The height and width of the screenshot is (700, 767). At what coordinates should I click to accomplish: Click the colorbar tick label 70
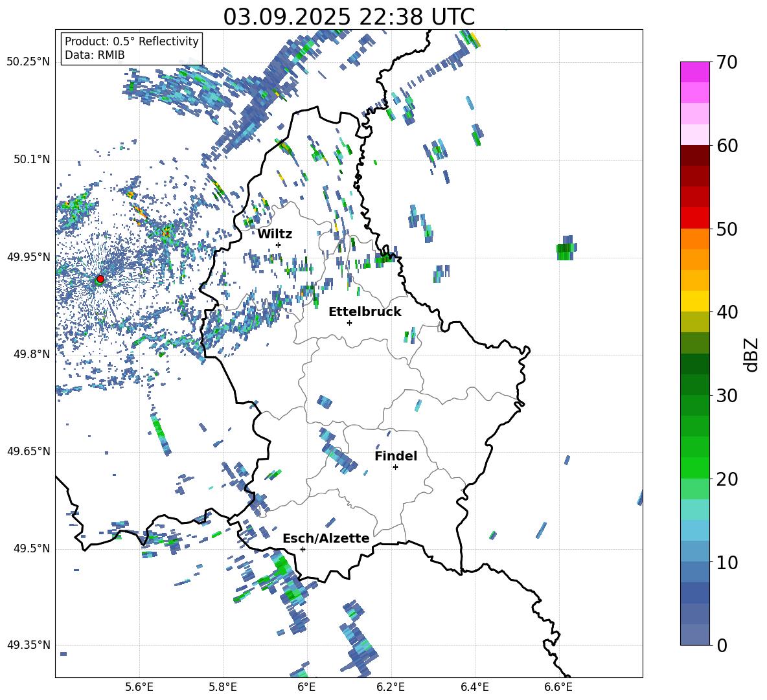727,62
